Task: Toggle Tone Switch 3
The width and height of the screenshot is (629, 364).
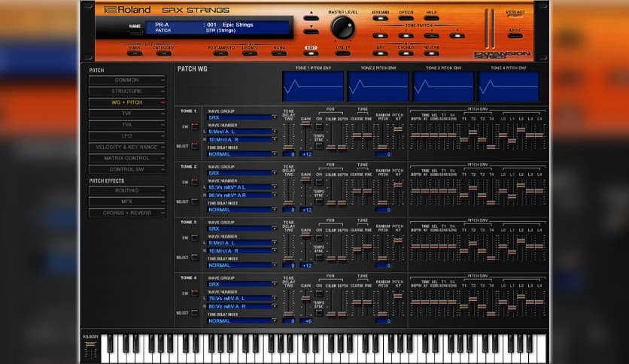Action: coord(432,35)
